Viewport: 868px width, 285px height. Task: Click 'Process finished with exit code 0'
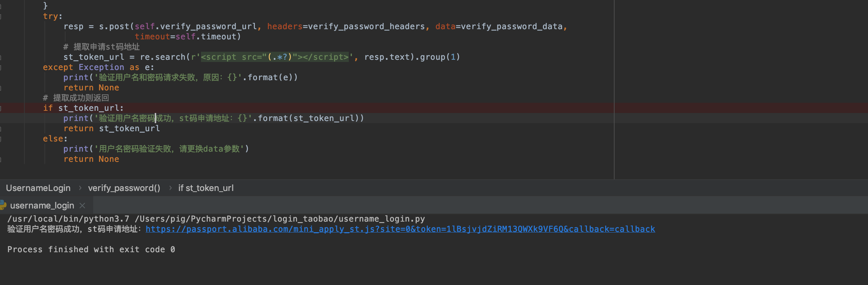[x=91, y=250]
